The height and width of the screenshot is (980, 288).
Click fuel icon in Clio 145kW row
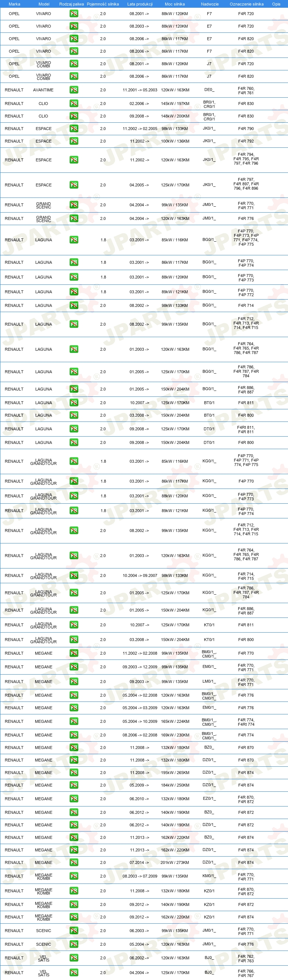[x=74, y=104]
